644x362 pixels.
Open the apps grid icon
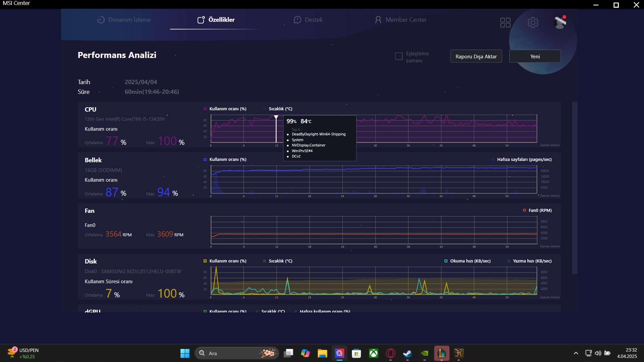click(x=505, y=22)
